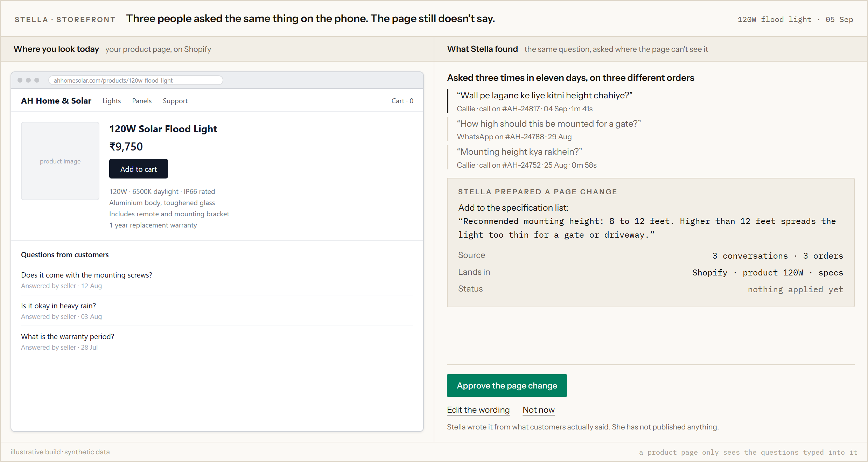The image size is (868, 462).
Task: Click the '3 conversations · 3 orders' source value
Action: [778, 256]
